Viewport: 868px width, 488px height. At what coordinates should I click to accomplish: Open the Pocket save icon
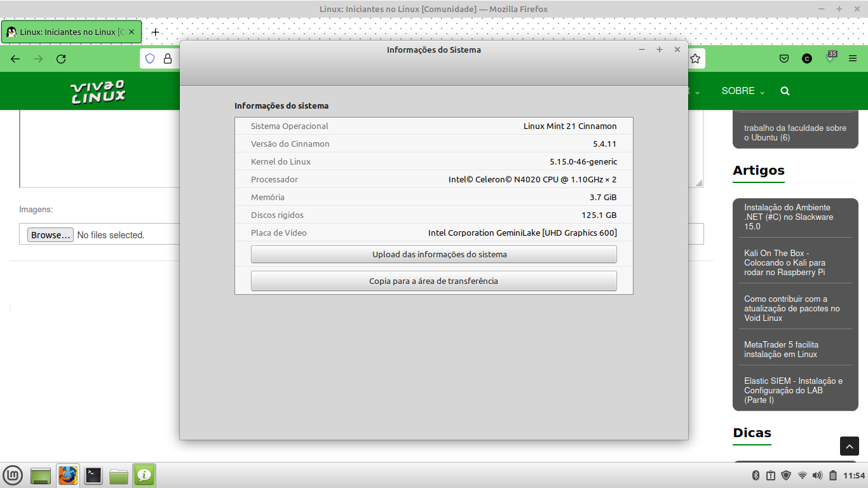click(784, 58)
